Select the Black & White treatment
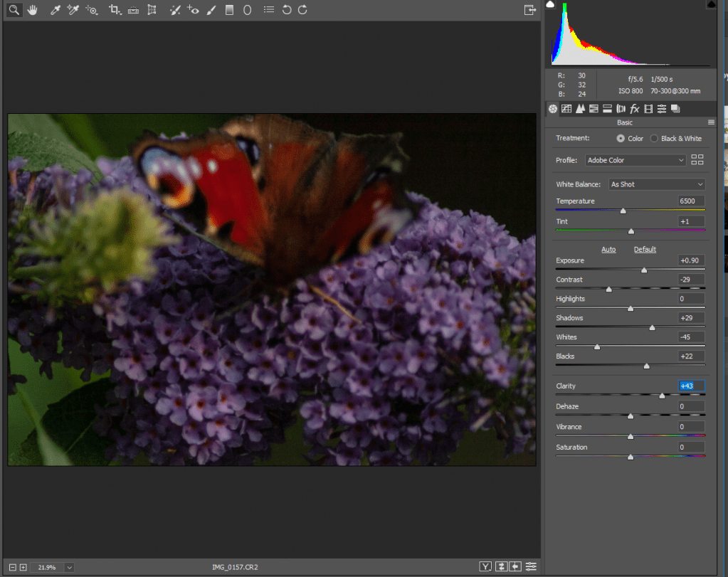Image resolution: width=728 pixels, height=577 pixels. click(x=654, y=138)
